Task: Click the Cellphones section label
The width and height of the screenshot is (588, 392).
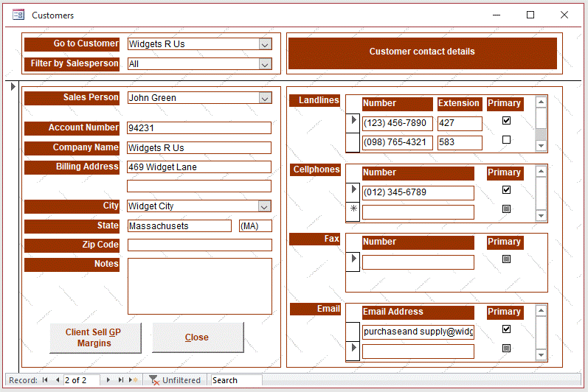Action: [315, 169]
